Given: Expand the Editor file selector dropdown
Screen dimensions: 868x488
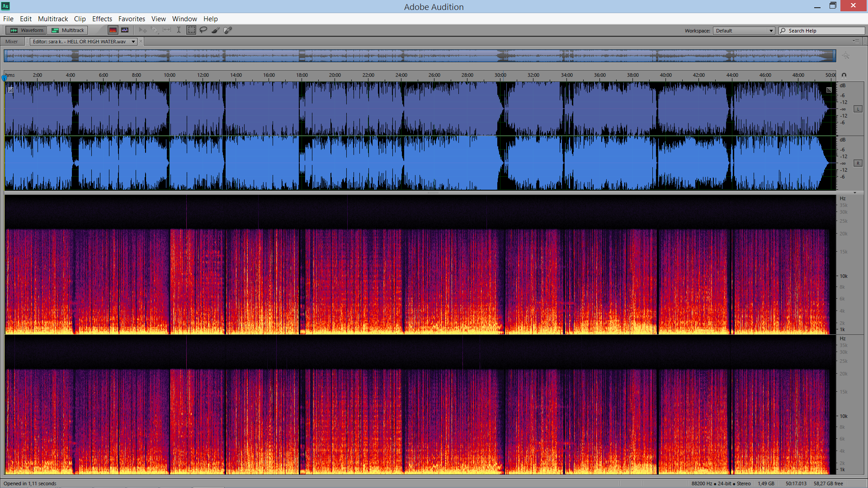Looking at the screenshot, I should point(133,42).
